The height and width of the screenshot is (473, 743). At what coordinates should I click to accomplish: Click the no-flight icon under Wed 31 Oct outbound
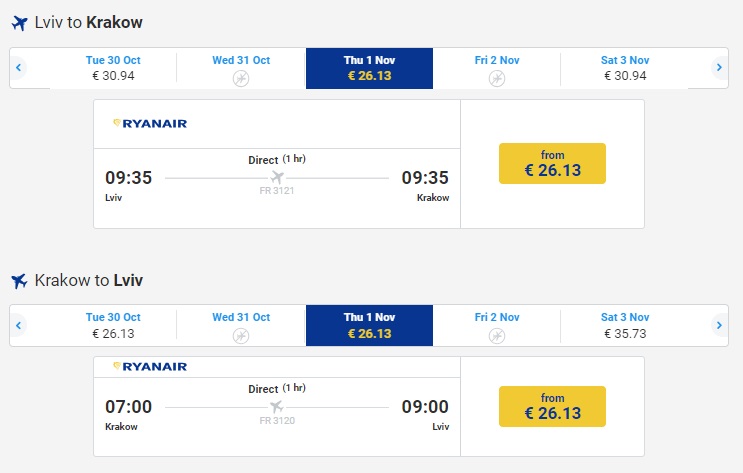[x=241, y=78]
